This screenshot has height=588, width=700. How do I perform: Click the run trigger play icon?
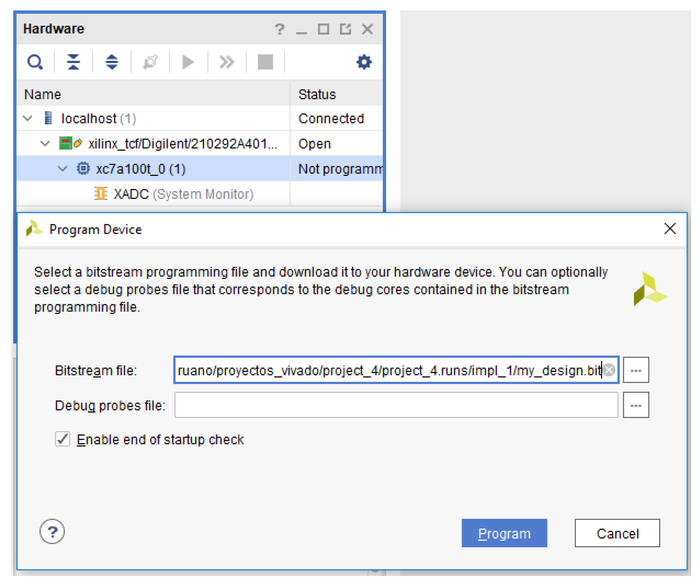pyautogui.click(x=189, y=62)
